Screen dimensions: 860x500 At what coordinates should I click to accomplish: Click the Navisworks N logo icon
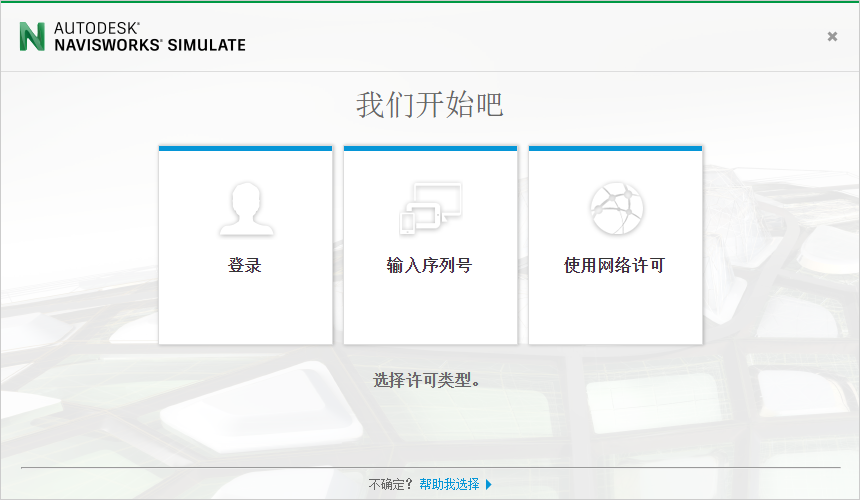[32, 37]
